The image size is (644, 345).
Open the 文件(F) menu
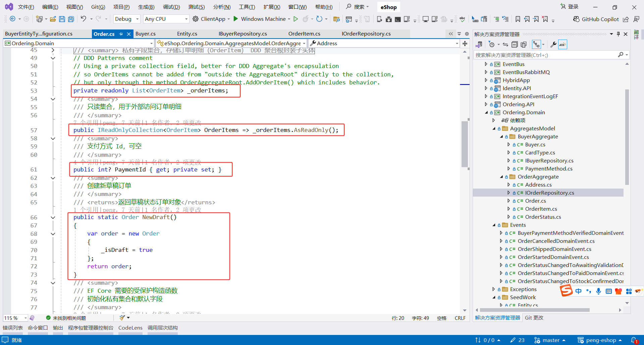tap(26, 7)
